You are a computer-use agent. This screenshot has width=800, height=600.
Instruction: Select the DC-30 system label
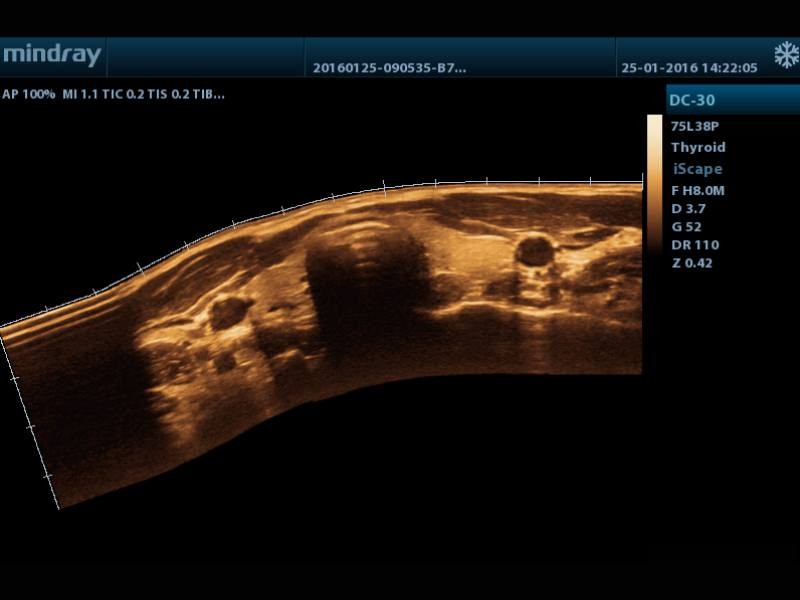[x=694, y=101]
